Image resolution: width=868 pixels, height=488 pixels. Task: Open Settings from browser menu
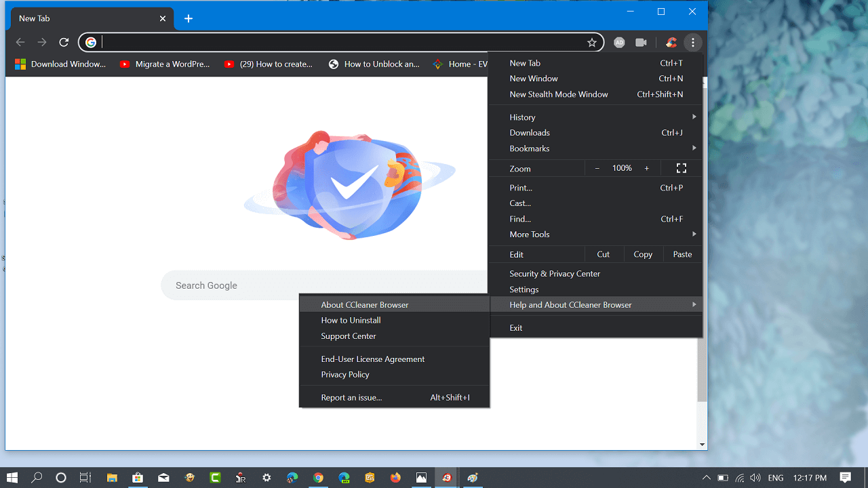[596, 289]
